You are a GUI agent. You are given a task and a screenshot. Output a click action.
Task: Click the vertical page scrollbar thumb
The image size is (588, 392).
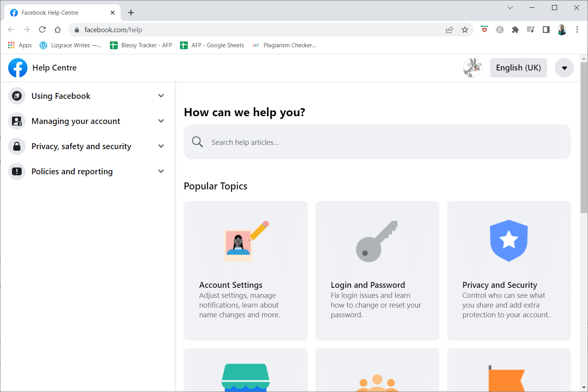click(584, 138)
